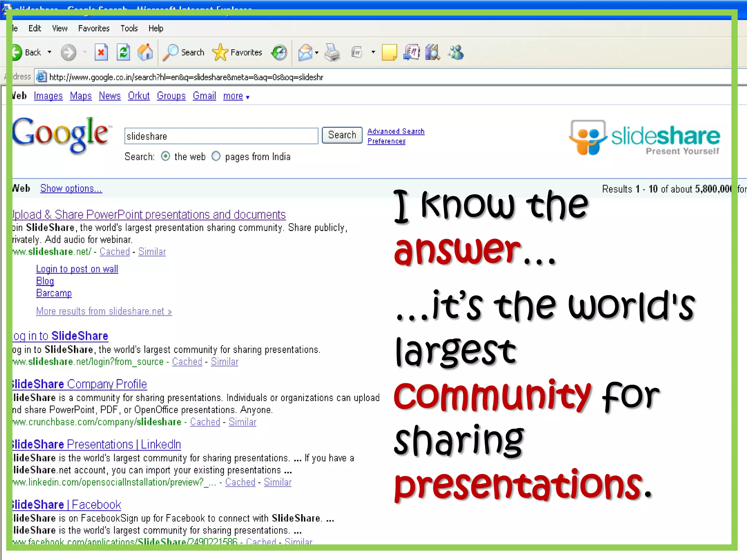Open 'Login to post on wall' sublink
The width and height of the screenshot is (747, 560).
pyautogui.click(x=77, y=269)
